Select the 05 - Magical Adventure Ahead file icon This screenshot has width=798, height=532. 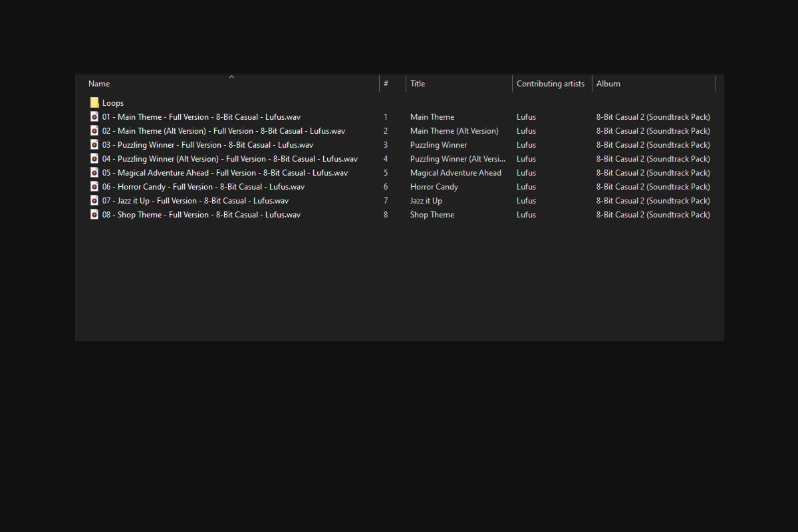pos(94,173)
